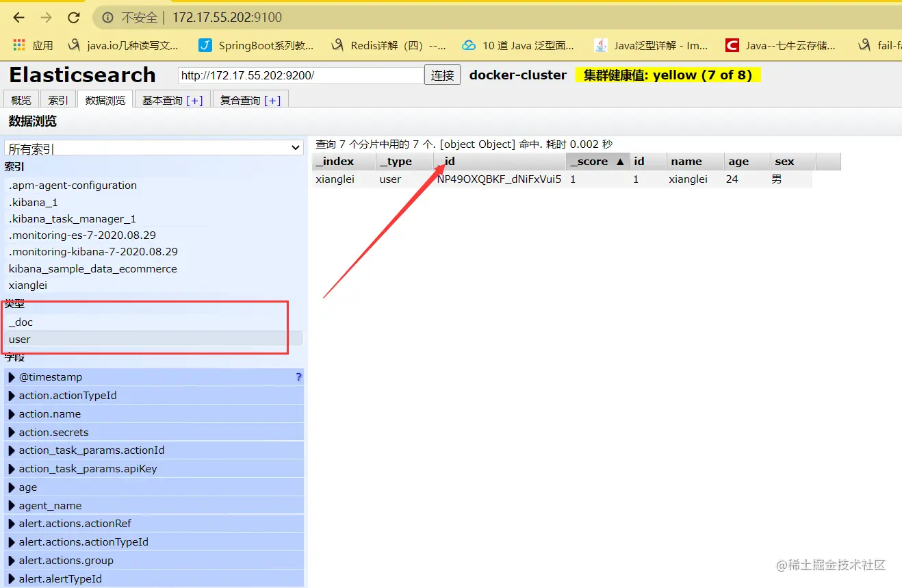Sort results by the sex column header
This screenshot has height=588, width=902.
pyautogui.click(x=793, y=162)
